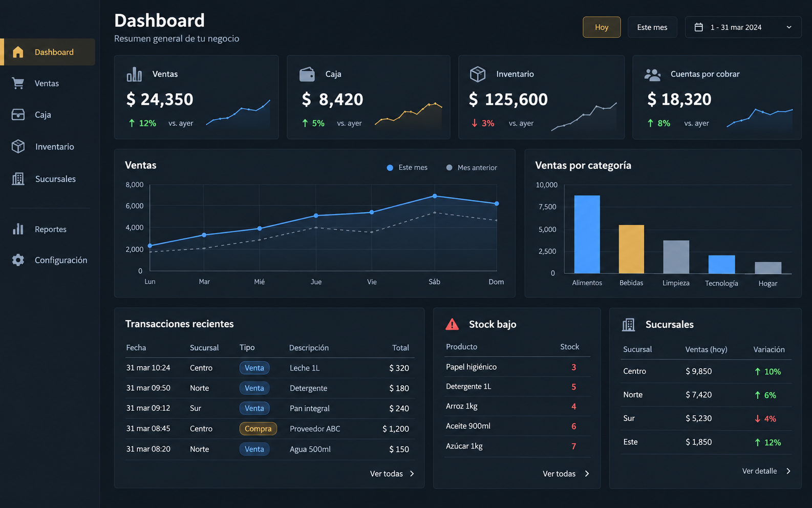Screen dimensions: 812x508
Task: Click the wallet icon on Caja card
Action: tap(307, 74)
